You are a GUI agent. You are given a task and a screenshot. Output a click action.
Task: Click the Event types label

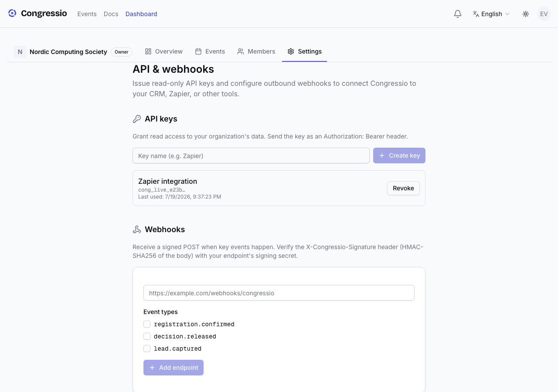pyautogui.click(x=161, y=312)
